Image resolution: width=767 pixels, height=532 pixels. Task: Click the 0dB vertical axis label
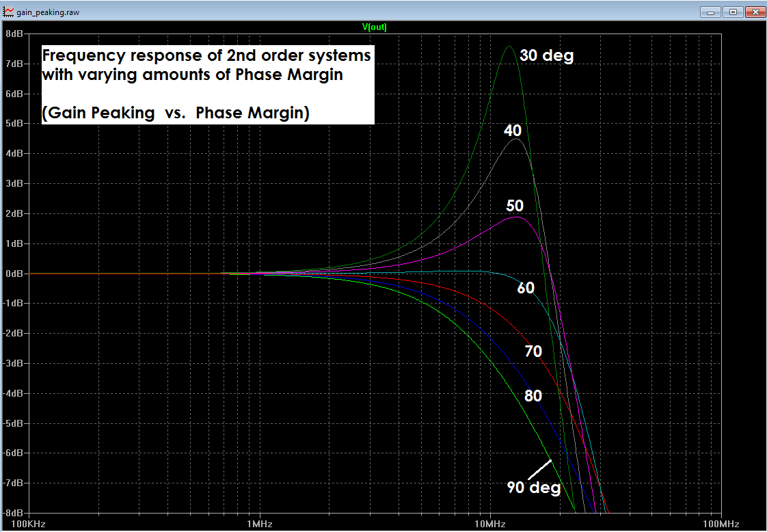click(14, 273)
